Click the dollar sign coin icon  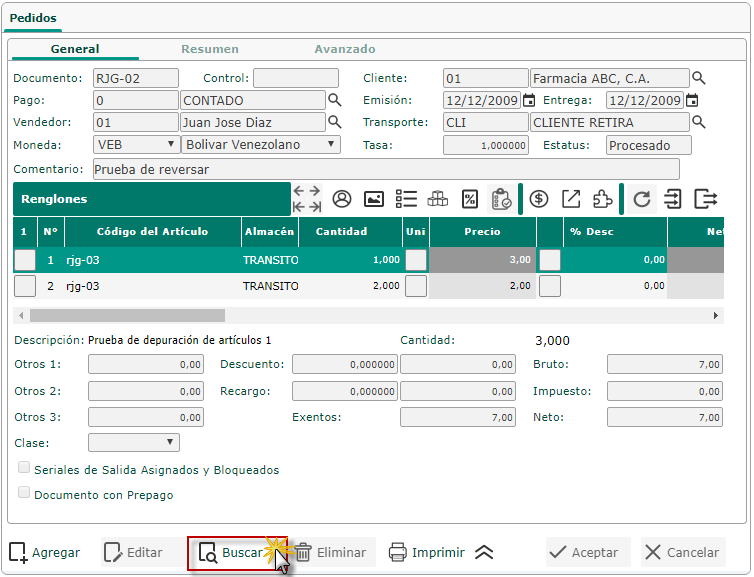point(539,199)
